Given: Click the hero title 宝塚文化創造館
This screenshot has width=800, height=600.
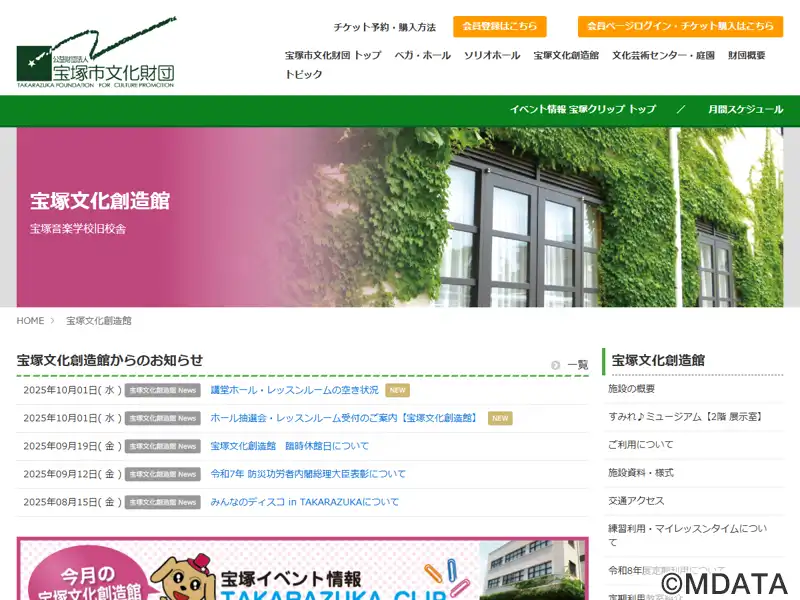Looking at the screenshot, I should click(x=99, y=201).
